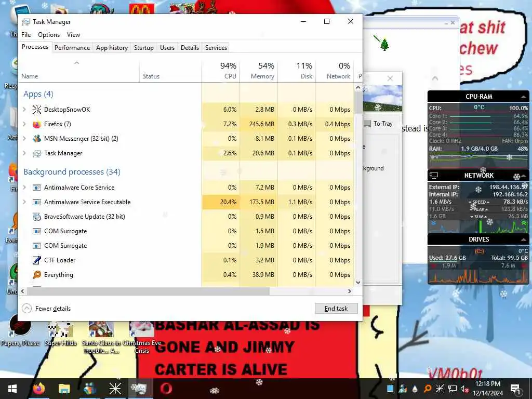
Task: Launch Opera from the taskbar
Action: [166, 389]
